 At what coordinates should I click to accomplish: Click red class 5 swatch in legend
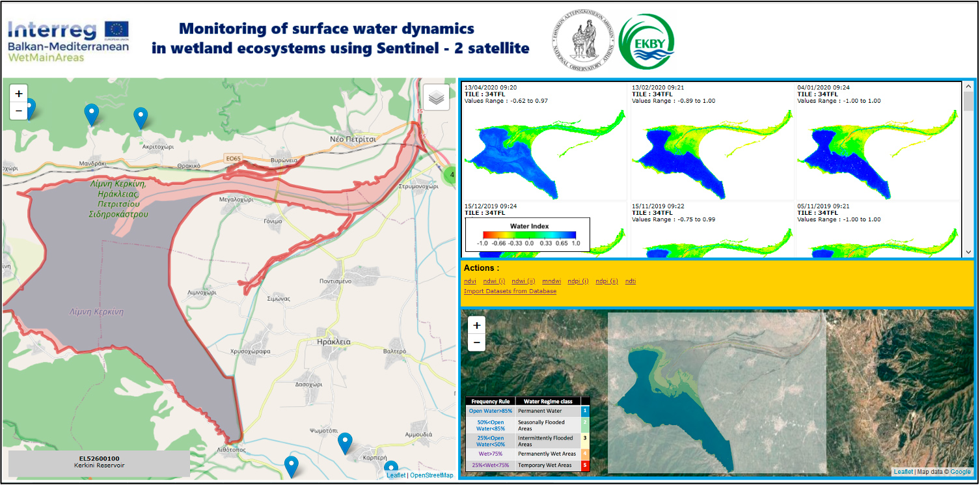pos(584,465)
